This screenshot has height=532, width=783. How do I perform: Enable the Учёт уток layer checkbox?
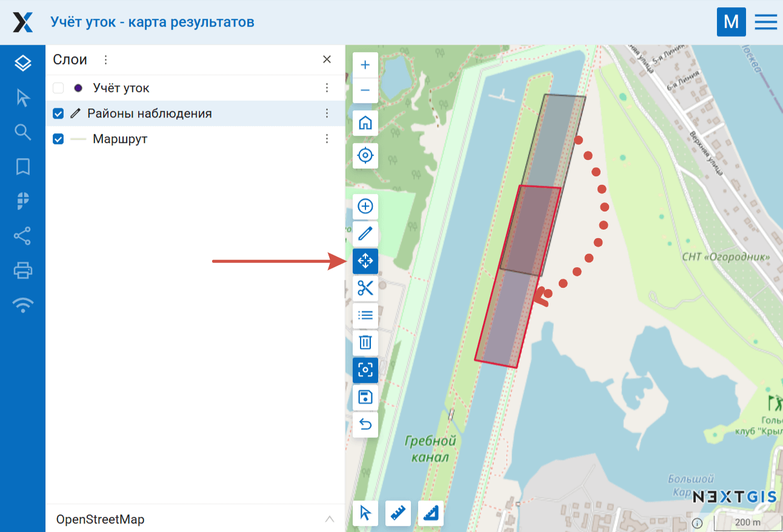click(x=58, y=88)
